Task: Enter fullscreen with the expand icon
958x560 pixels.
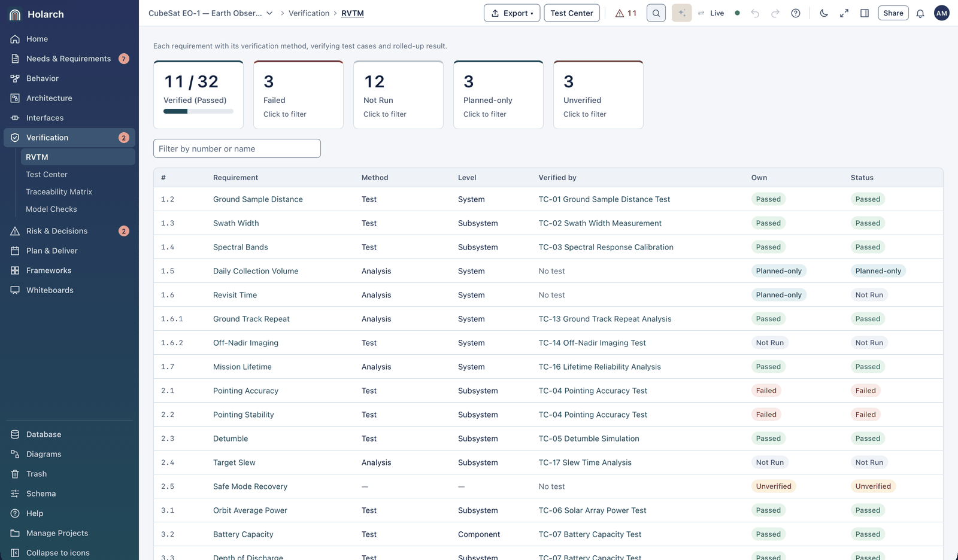Action: click(x=844, y=13)
